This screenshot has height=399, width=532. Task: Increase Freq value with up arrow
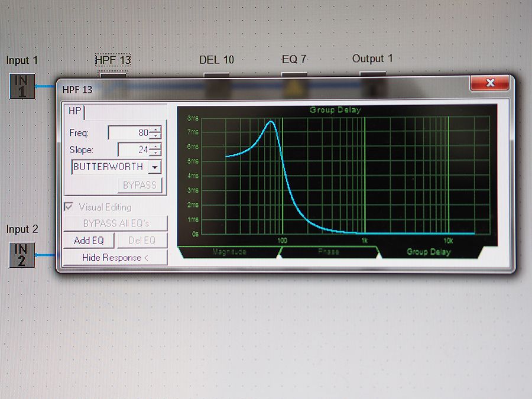[x=155, y=130]
